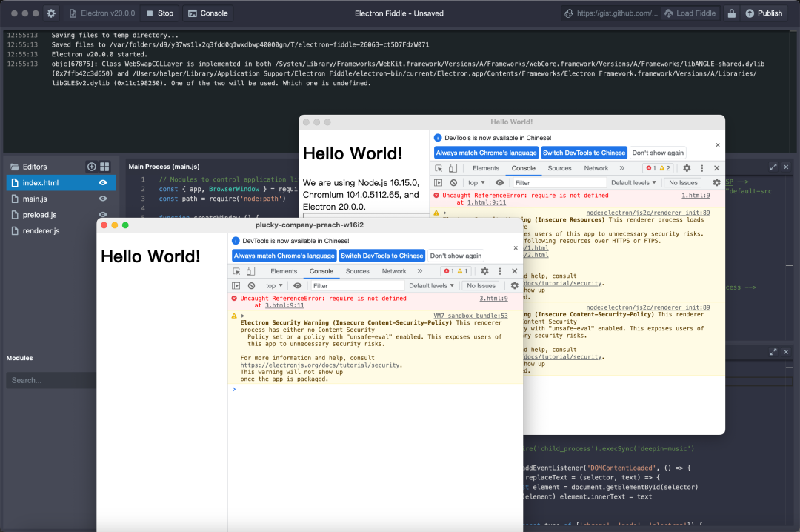Expand more tabs chevron in Hello World devtools
800x532 pixels.
point(622,168)
